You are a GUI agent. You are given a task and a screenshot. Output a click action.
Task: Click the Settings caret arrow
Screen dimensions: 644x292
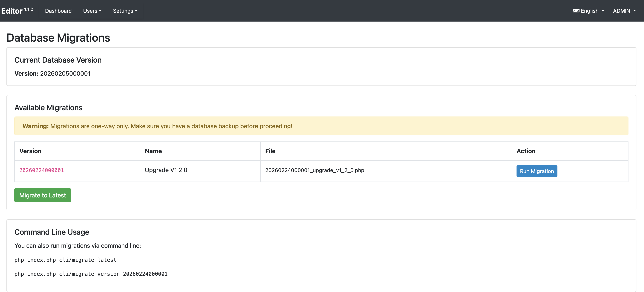coord(136,11)
